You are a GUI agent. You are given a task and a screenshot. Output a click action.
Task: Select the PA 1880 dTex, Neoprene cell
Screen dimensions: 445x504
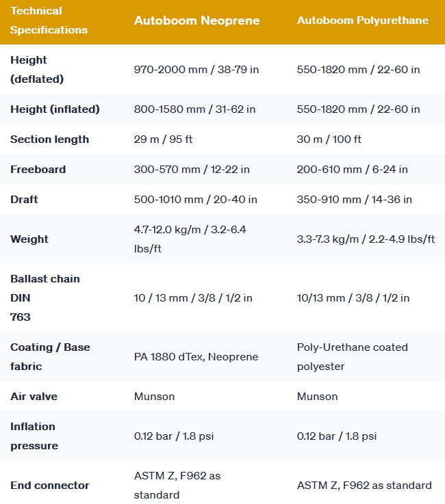click(x=196, y=357)
